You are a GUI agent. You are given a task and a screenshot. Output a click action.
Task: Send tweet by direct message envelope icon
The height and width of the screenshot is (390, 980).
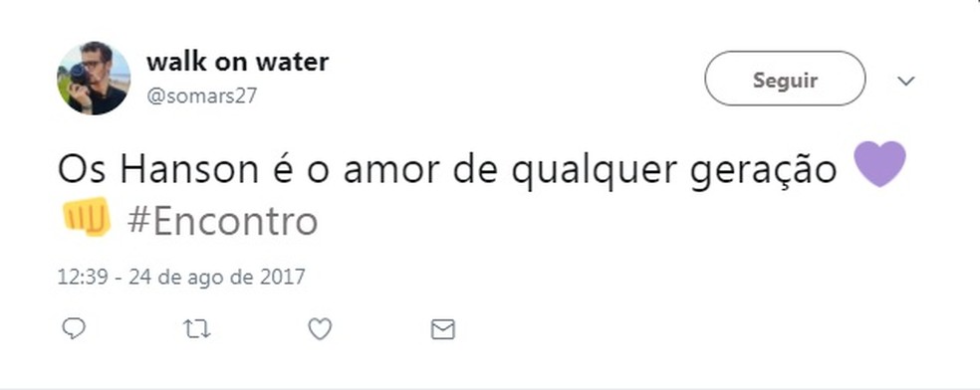pos(443,329)
